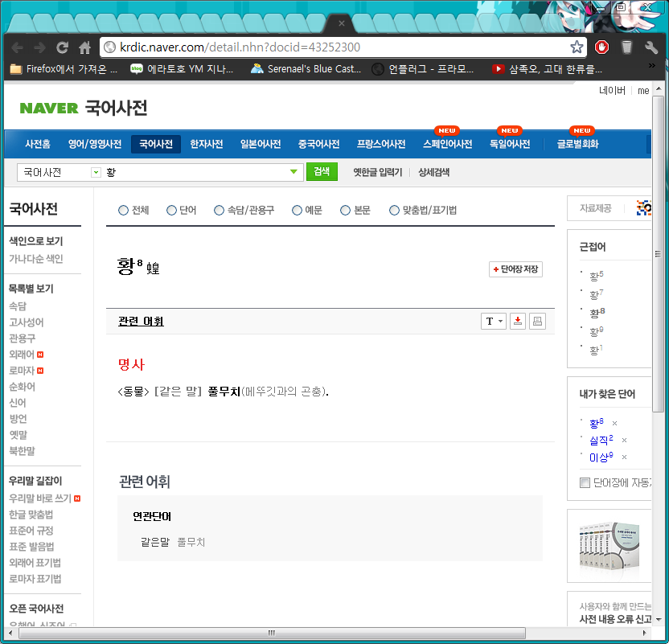Download the entry with the red arrow icon
The height and width of the screenshot is (644, 669).
518,321
